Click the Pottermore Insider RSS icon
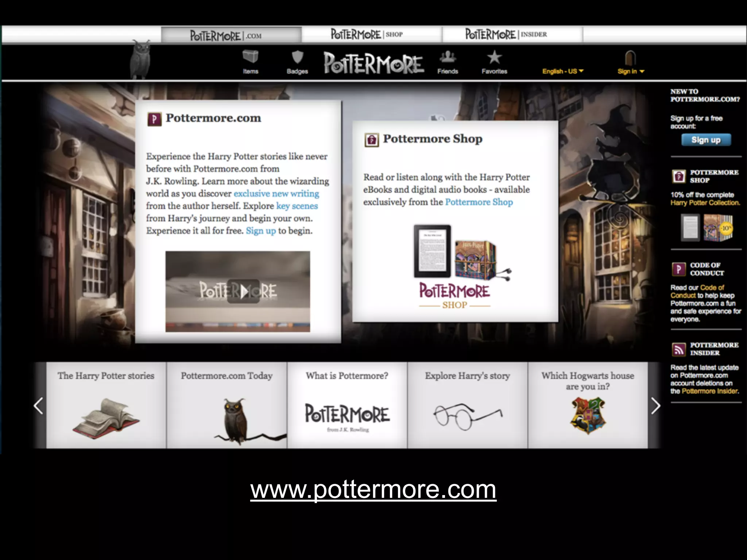747x560 pixels. click(x=679, y=349)
